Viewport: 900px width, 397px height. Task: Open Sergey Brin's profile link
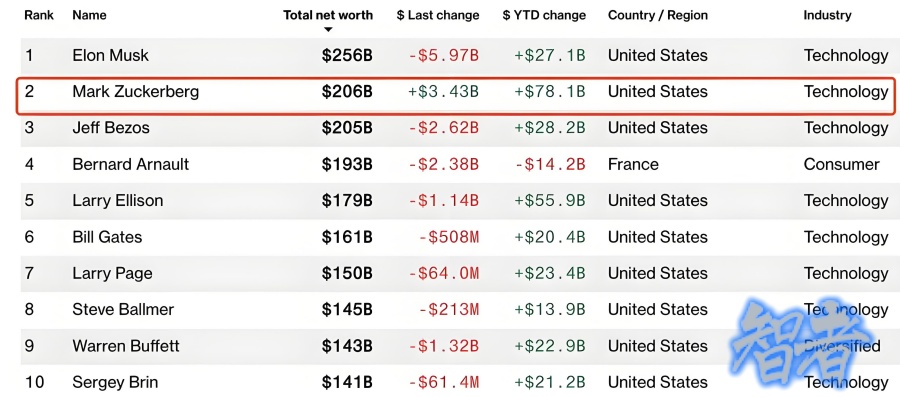(x=115, y=383)
